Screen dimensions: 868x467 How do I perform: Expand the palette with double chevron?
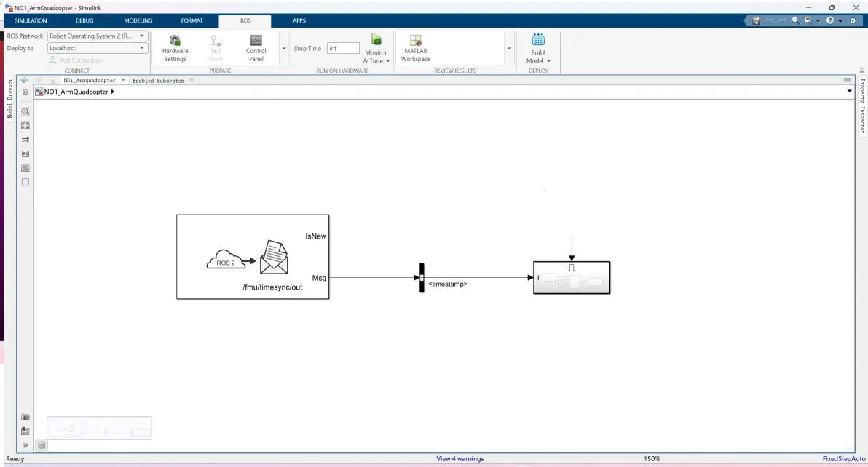pyautogui.click(x=25, y=445)
